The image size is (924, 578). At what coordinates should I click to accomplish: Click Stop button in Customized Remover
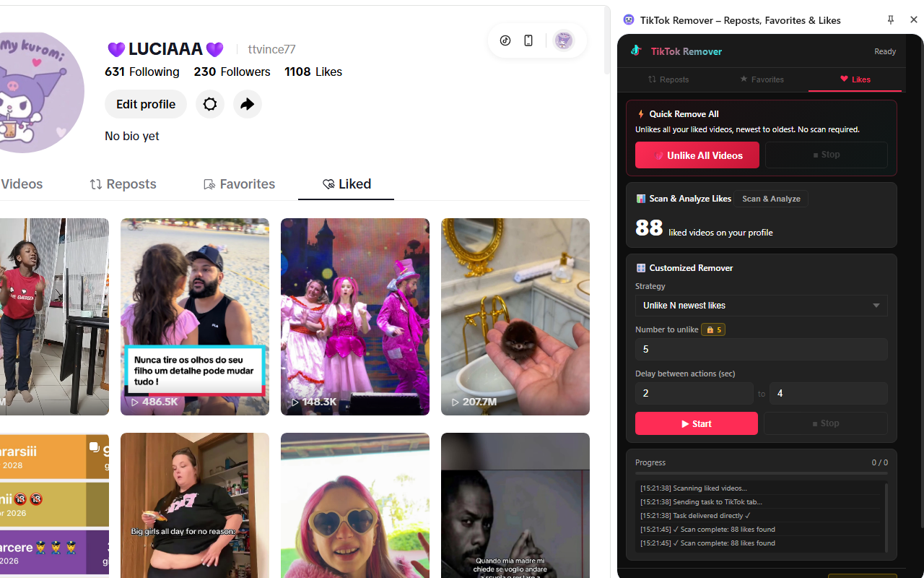tap(826, 423)
